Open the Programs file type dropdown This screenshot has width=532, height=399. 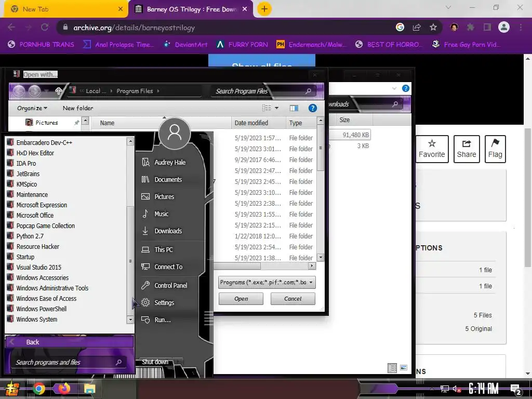click(x=267, y=282)
